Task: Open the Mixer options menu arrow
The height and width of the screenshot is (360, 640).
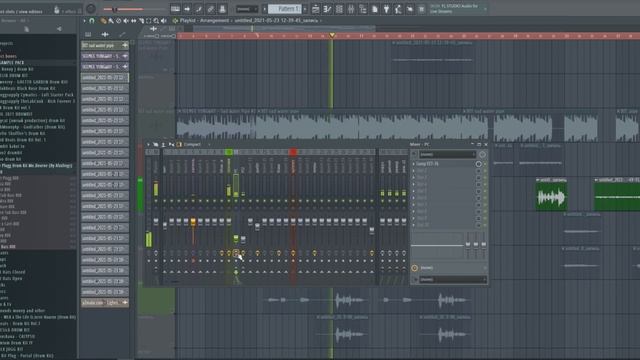Action: click(148, 144)
